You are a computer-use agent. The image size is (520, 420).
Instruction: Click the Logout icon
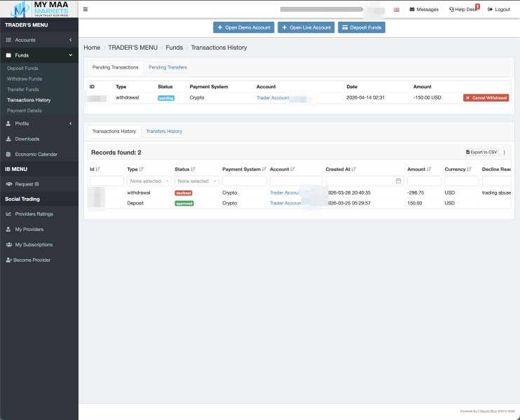488,10
